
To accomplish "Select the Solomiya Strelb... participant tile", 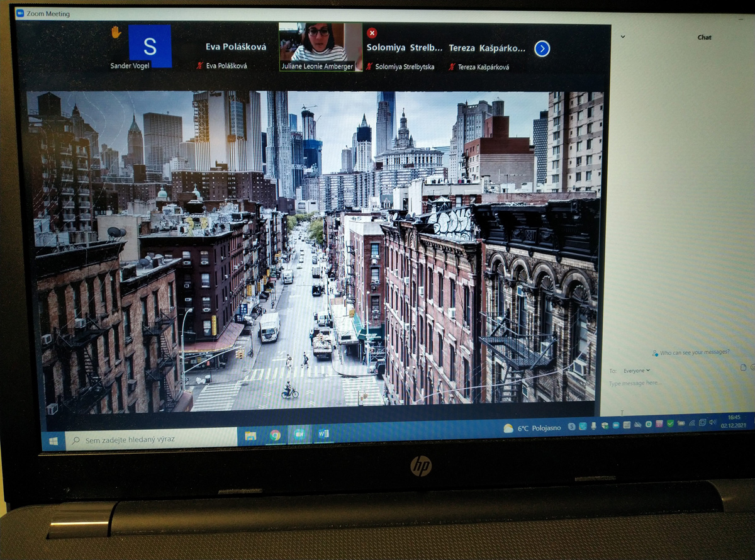I will click(405, 48).
